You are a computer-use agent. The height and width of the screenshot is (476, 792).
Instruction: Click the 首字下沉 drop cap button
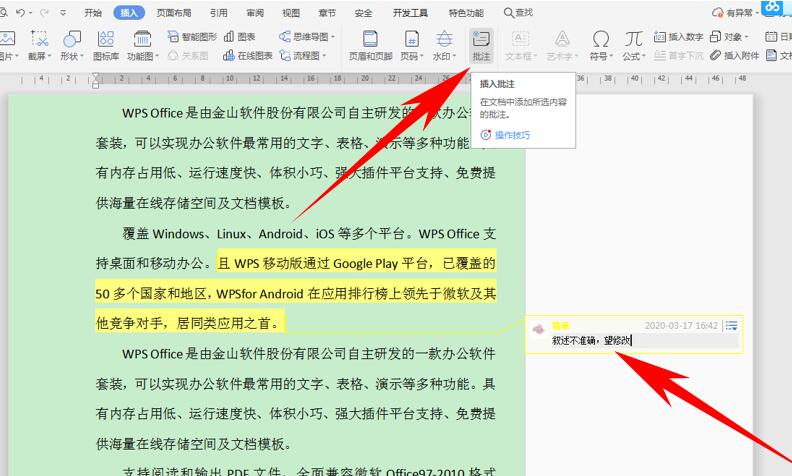678,56
